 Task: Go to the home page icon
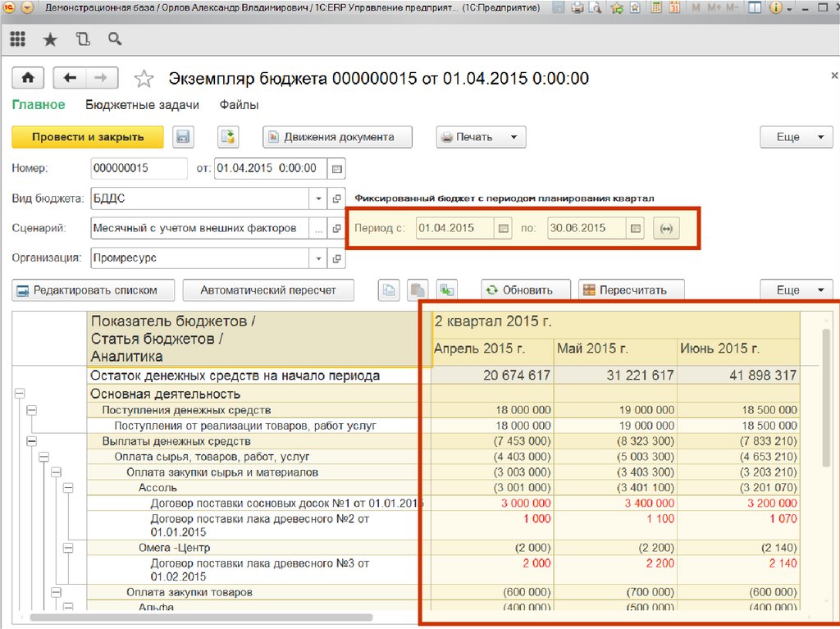coord(28,78)
